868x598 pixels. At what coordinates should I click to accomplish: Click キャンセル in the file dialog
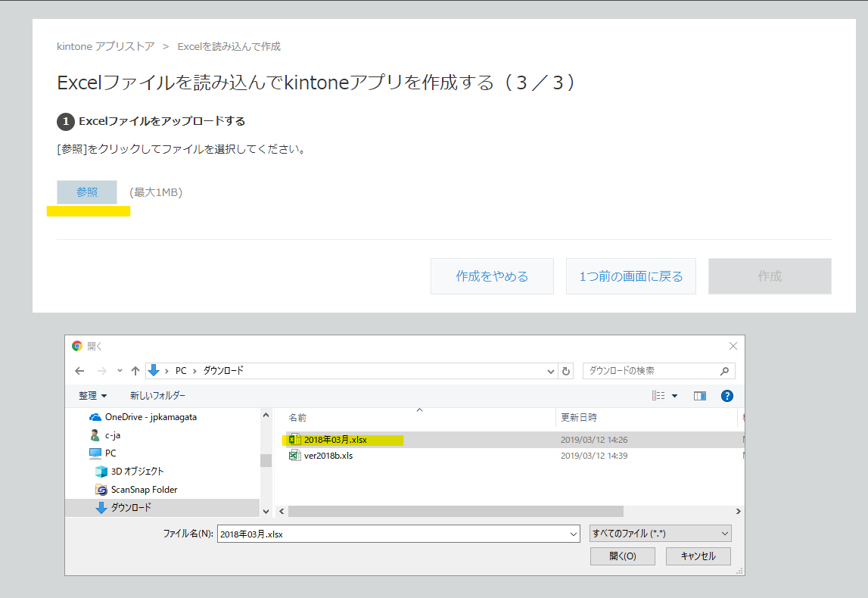698,556
